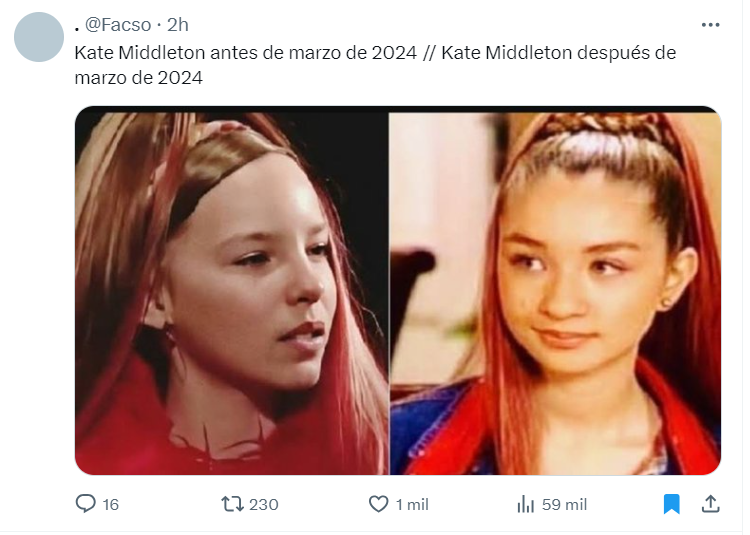Open the @Facso profile handle
The height and width of the screenshot is (535, 750).
[119, 25]
